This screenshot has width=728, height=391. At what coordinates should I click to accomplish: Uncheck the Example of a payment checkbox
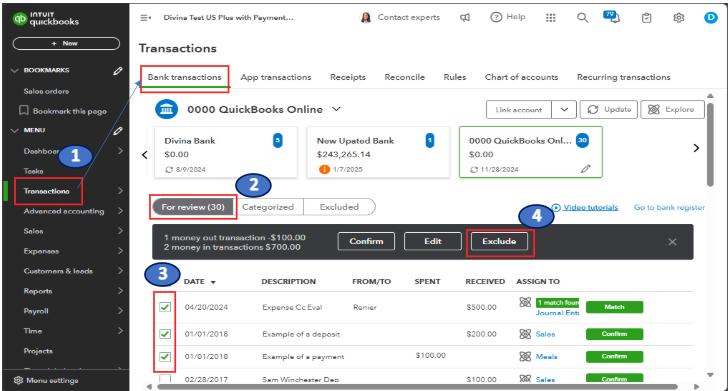[x=165, y=357]
